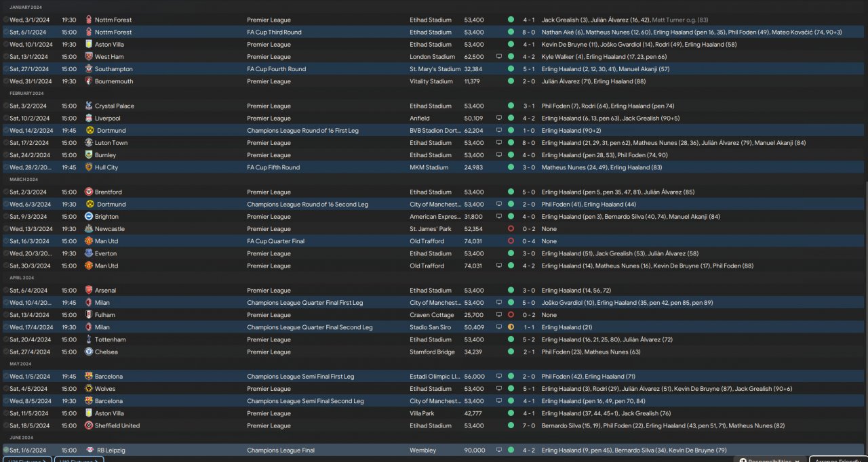Expand the U21 Fixtures menu

pyautogui.click(x=26, y=460)
